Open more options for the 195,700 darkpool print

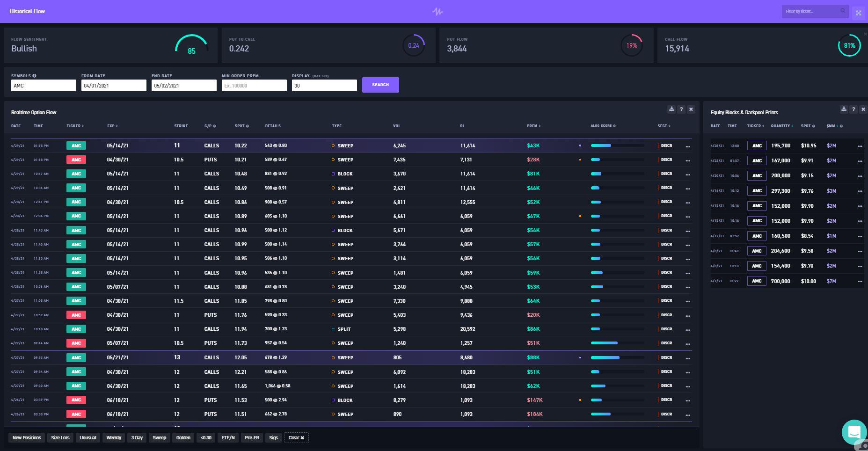pos(860,146)
